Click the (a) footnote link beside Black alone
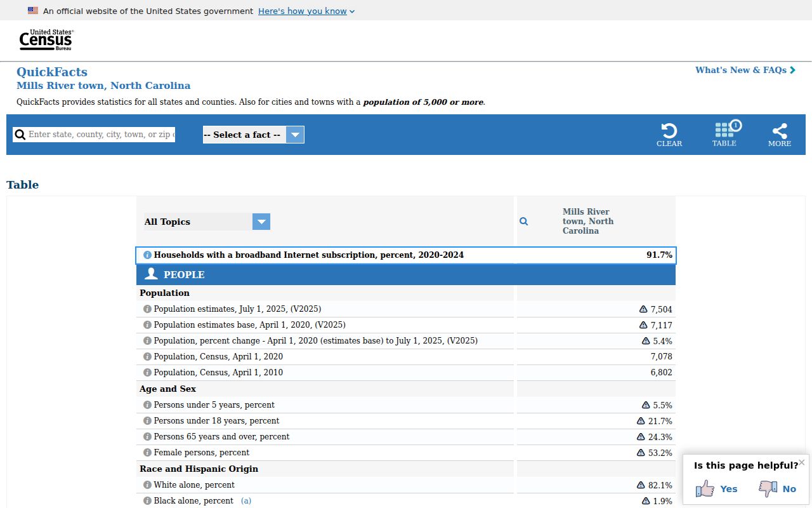This screenshot has height=508, width=812. click(246, 501)
